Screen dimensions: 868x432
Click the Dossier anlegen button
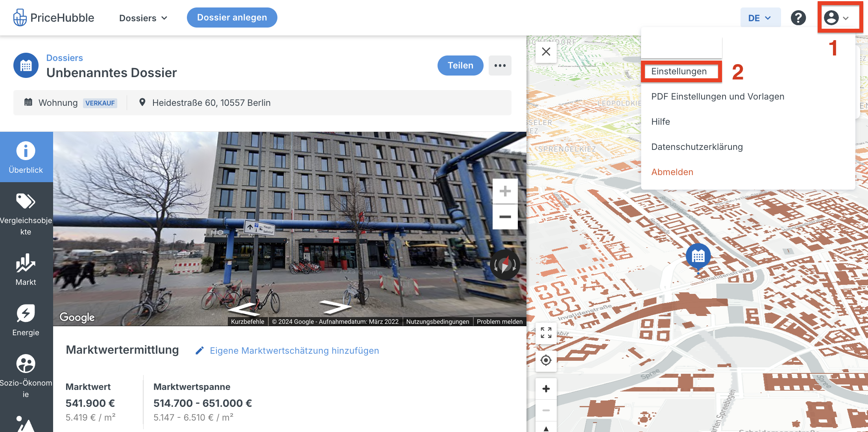pyautogui.click(x=232, y=18)
